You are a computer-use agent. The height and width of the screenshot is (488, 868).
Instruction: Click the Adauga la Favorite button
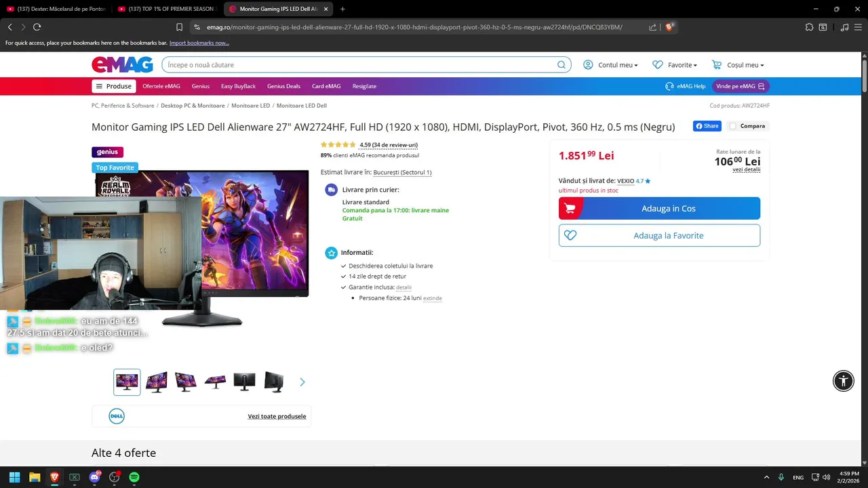tap(659, 235)
